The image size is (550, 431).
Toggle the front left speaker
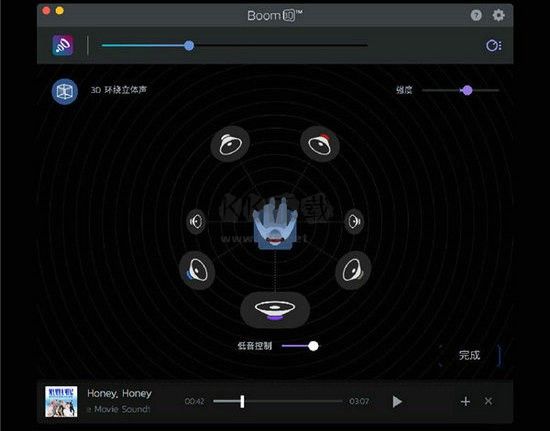point(230,144)
